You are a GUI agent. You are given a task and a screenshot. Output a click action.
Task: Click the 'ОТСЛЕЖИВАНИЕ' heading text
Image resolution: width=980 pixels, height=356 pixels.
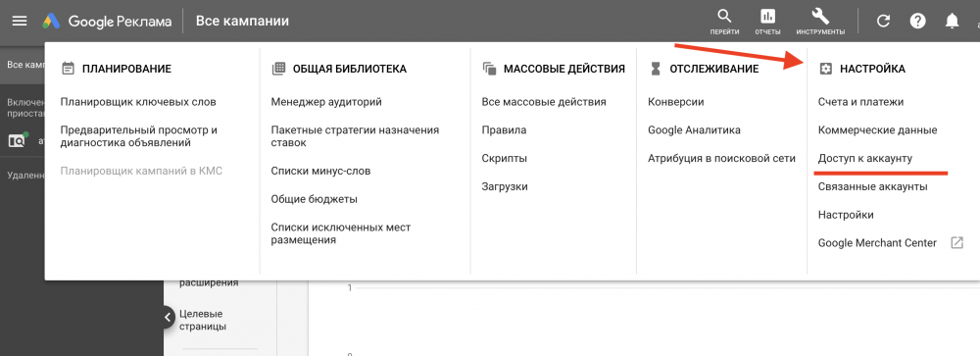click(x=714, y=69)
